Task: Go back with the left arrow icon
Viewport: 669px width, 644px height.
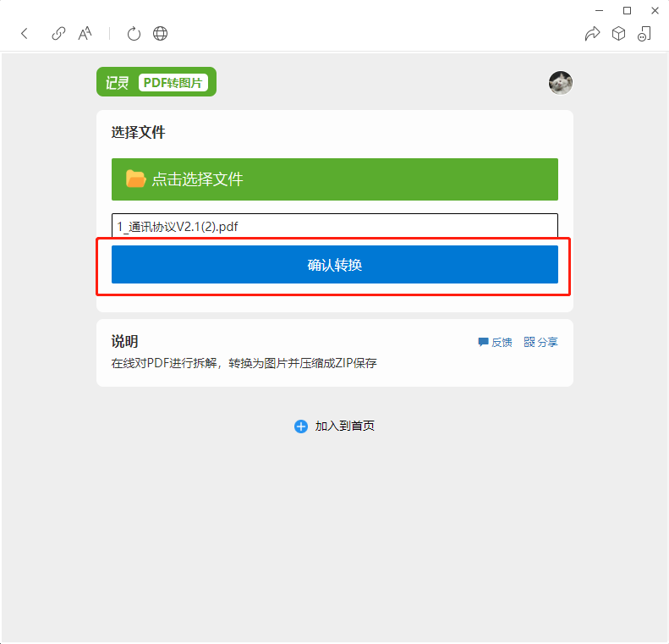Action: click(x=25, y=33)
